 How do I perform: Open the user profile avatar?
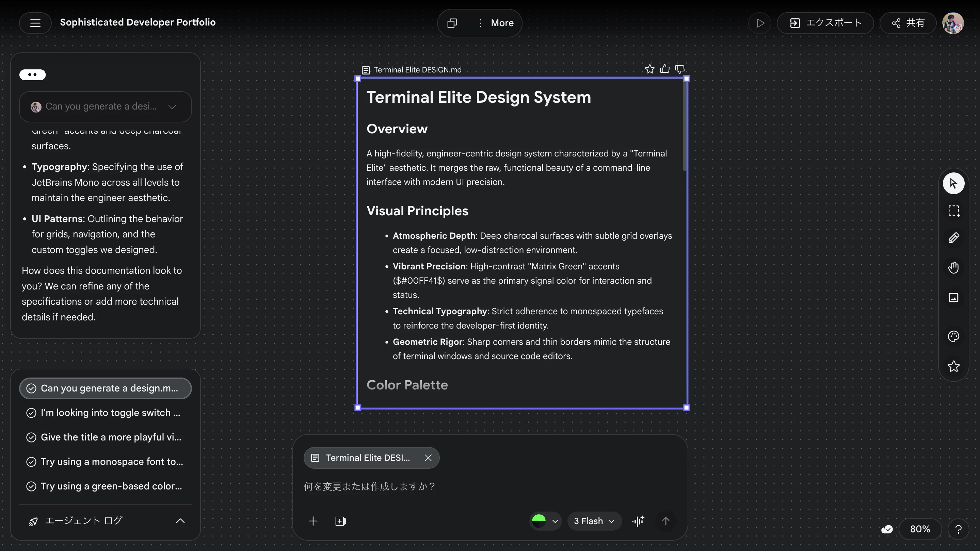click(953, 23)
